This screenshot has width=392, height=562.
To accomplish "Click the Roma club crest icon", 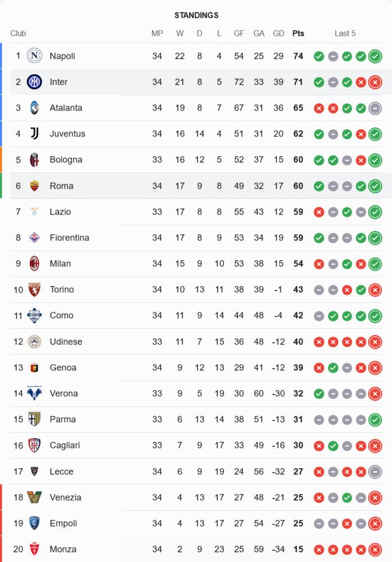I will tap(34, 186).
